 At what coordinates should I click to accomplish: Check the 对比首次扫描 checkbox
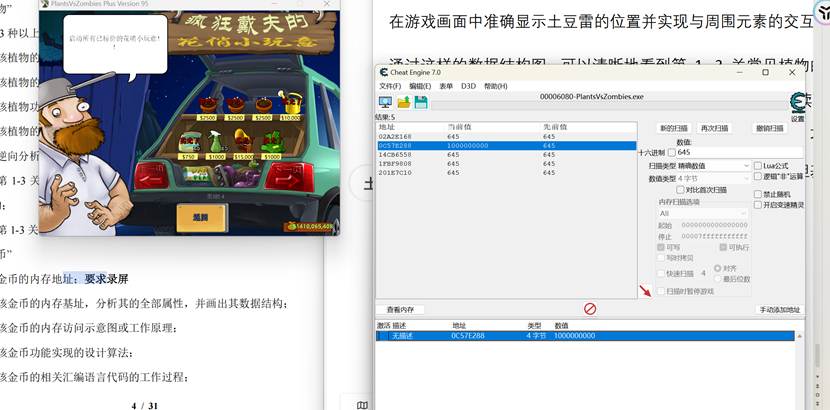pos(680,190)
